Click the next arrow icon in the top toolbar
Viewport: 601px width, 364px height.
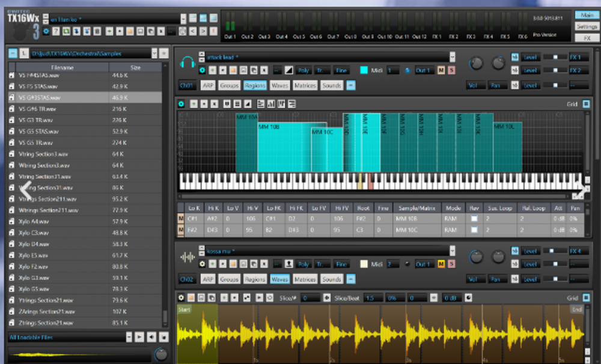(203, 31)
